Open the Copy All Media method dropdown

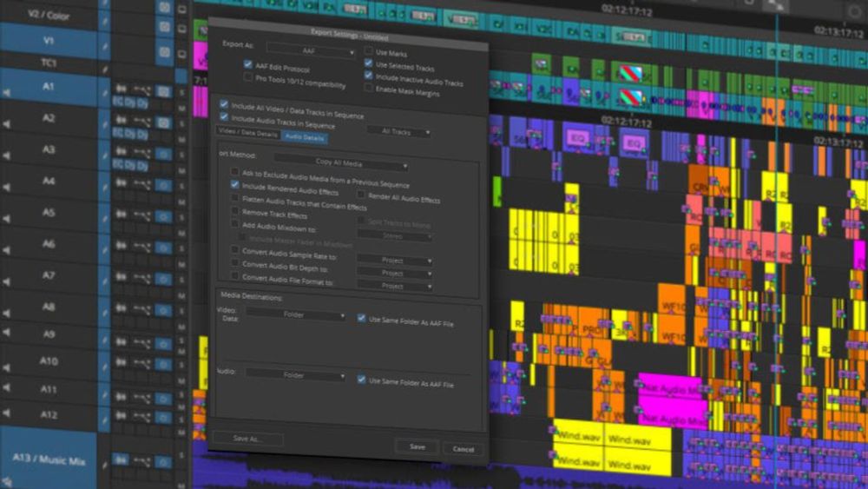point(341,162)
